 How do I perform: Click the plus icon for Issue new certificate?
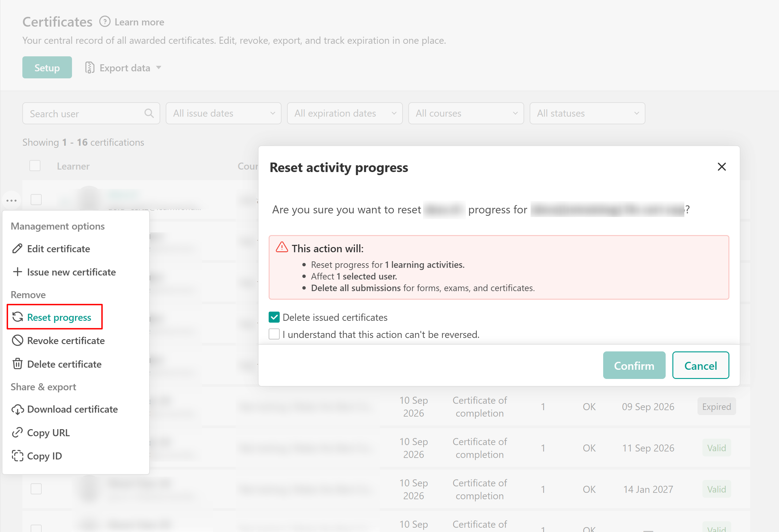(17, 272)
